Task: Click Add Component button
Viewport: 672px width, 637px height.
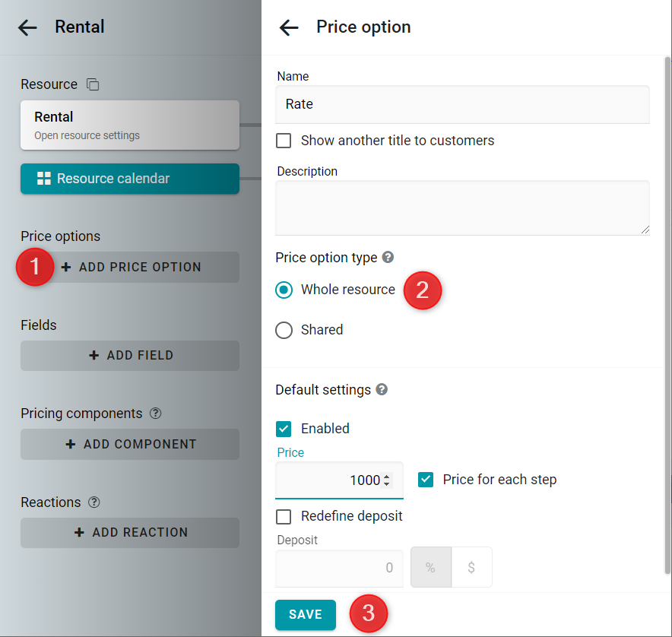Action: point(130,444)
